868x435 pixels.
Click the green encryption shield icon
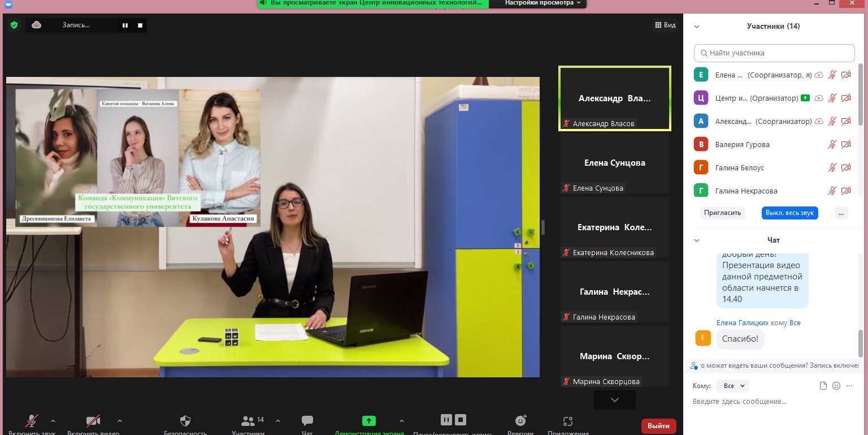(14, 25)
